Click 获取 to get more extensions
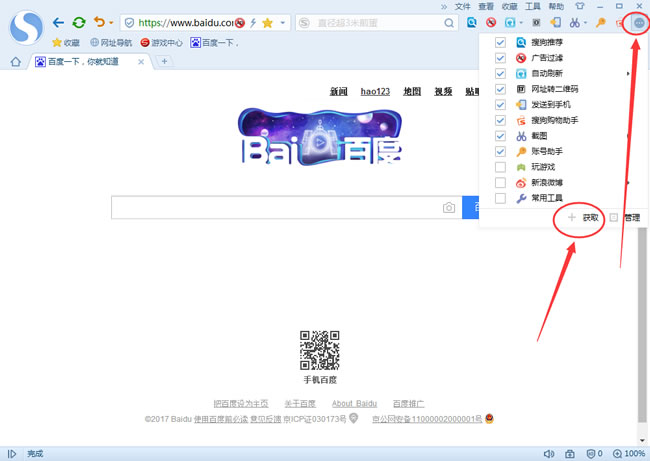Viewport: 650px width, 461px height. (583, 217)
